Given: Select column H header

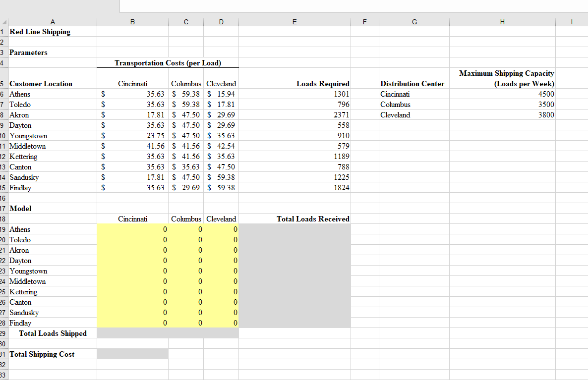Looking at the screenshot, I should pyautogui.click(x=502, y=22).
